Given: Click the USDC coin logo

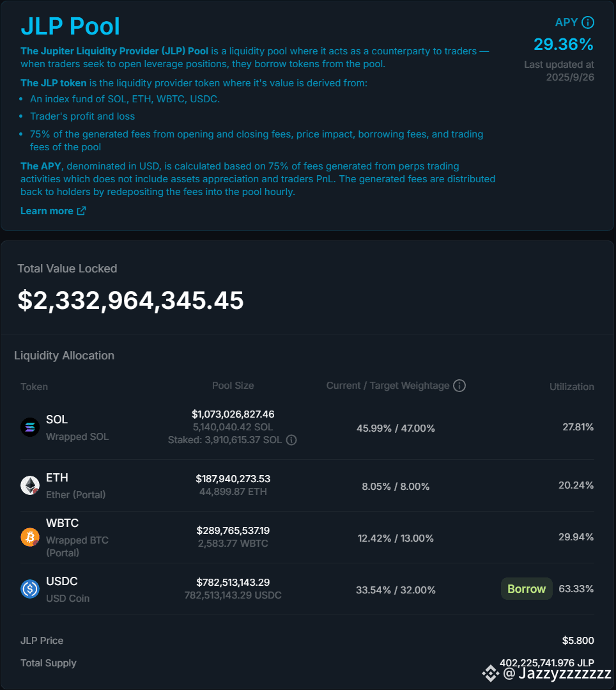Looking at the screenshot, I should pos(30,589).
